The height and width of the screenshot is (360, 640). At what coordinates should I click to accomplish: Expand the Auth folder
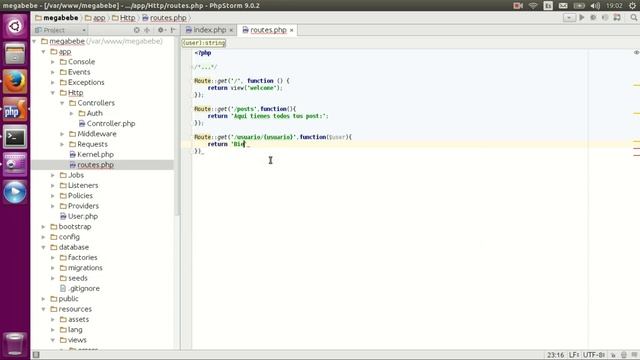coord(72,113)
